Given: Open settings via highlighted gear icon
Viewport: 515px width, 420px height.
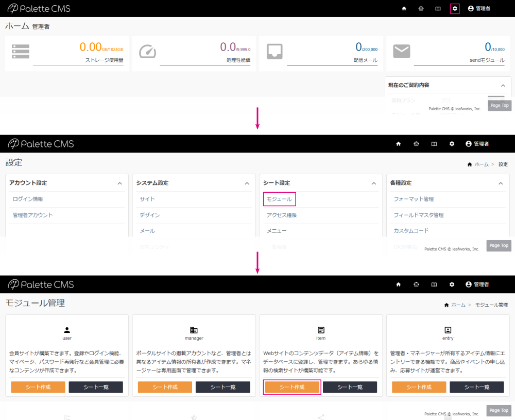Looking at the screenshot, I should click(455, 9).
